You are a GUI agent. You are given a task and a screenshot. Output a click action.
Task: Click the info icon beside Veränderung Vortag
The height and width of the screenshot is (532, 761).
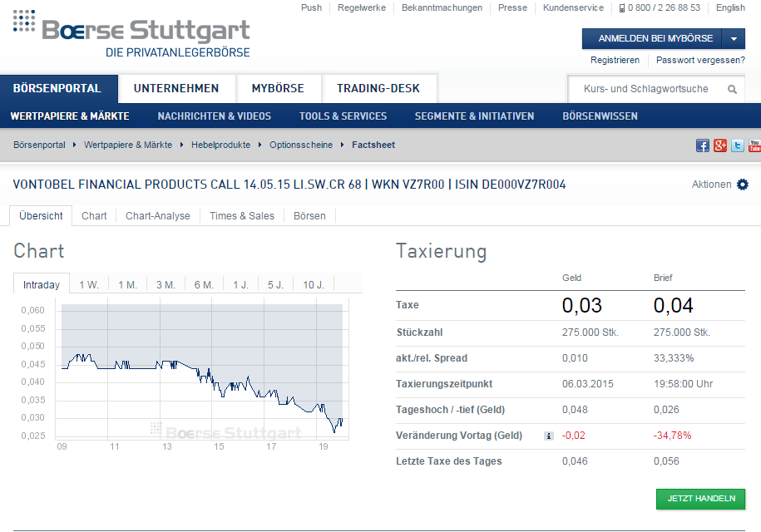tap(548, 436)
